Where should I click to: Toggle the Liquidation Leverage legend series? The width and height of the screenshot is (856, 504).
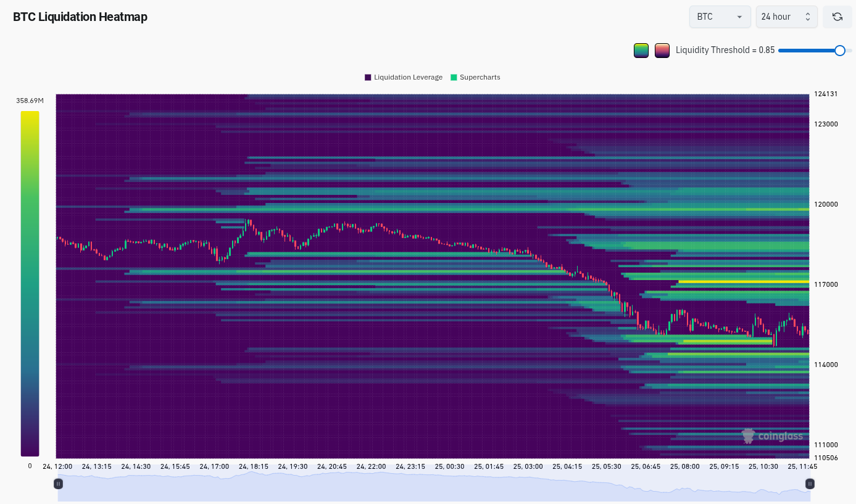pyautogui.click(x=408, y=77)
